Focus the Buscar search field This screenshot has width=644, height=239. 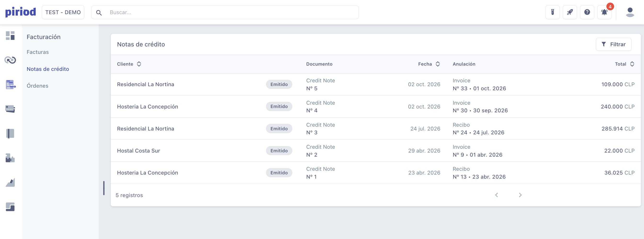tap(225, 12)
